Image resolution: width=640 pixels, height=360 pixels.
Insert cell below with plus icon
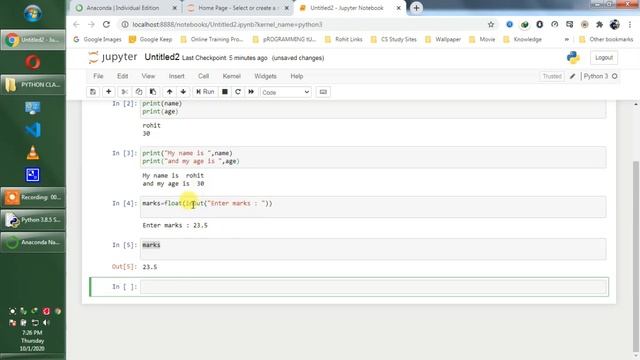pyautogui.click(x=109, y=92)
